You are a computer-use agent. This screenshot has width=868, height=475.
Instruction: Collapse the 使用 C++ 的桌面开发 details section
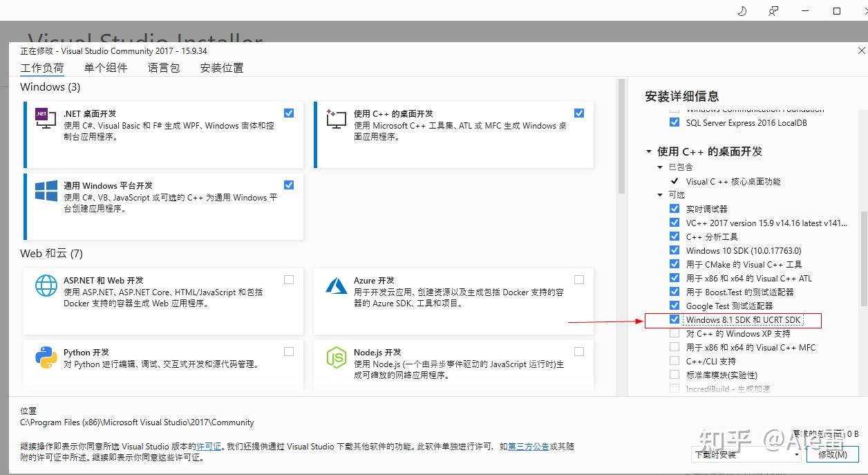coord(648,151)
